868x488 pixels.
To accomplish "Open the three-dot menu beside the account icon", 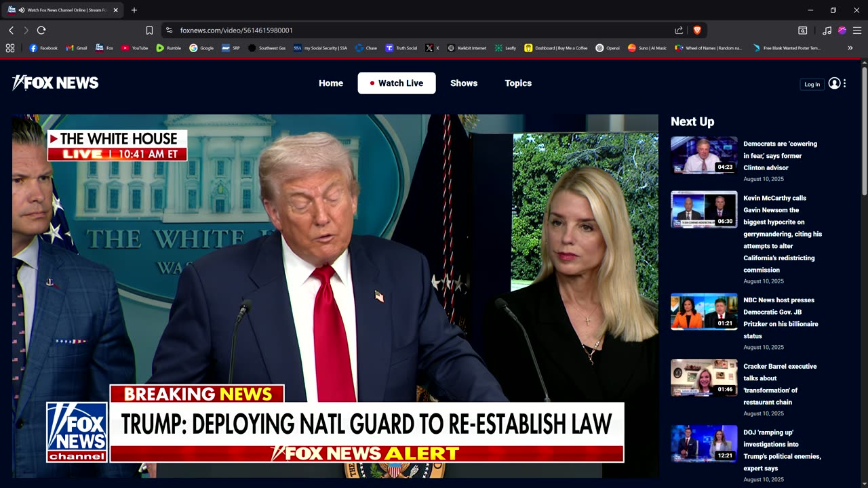I will point(844,83).
